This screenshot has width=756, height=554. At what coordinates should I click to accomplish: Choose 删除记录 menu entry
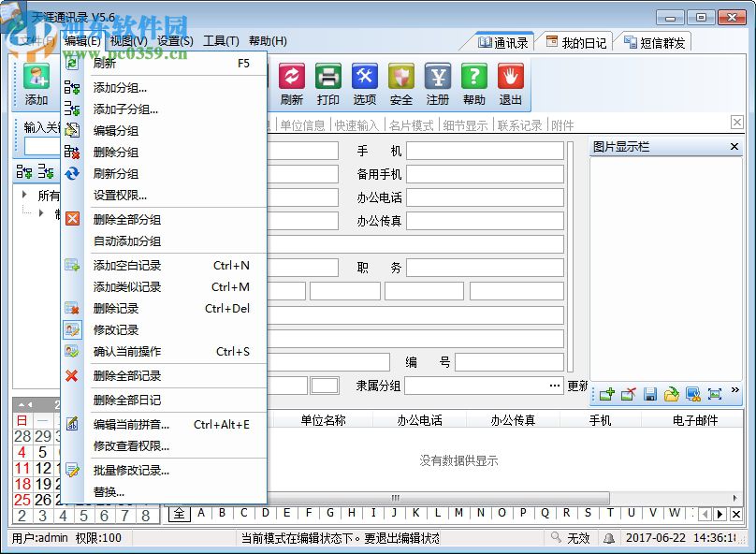[164, 308]
